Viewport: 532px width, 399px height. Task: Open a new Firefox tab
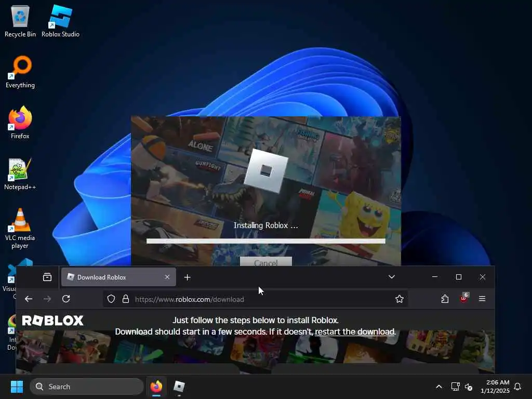(187, 277)
